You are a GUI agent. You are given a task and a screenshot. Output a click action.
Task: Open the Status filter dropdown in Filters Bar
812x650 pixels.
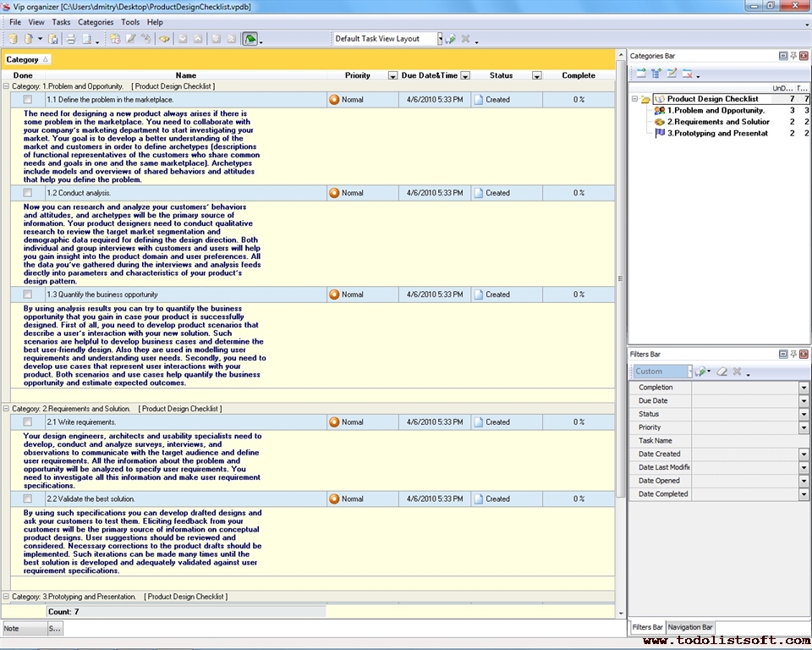(804, 415)
